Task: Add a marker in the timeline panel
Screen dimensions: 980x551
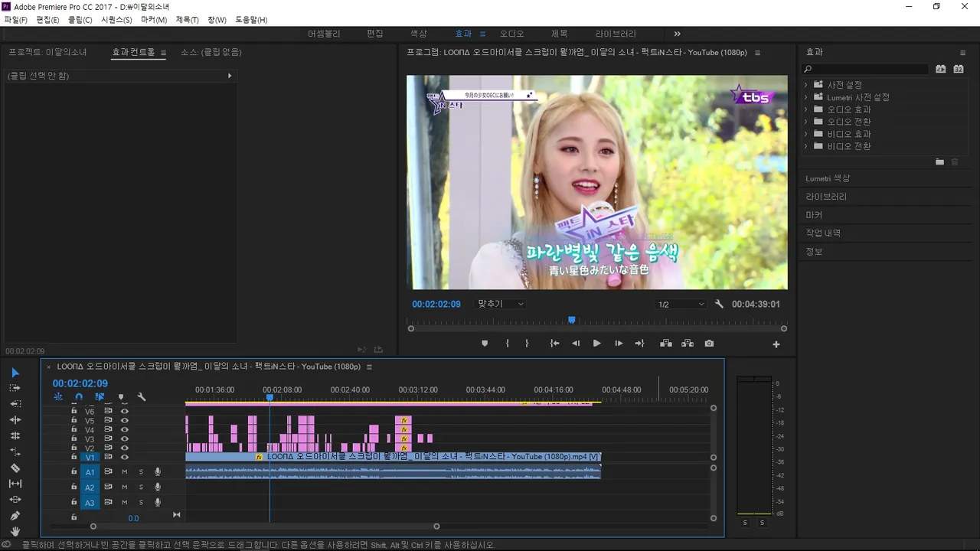Action: pos(121,397)
